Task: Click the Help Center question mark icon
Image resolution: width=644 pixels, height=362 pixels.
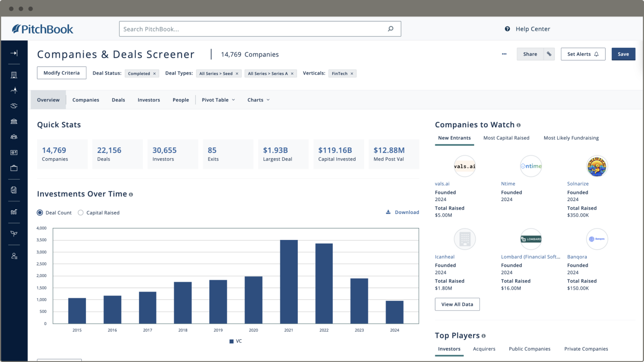Action: (507, 29)
